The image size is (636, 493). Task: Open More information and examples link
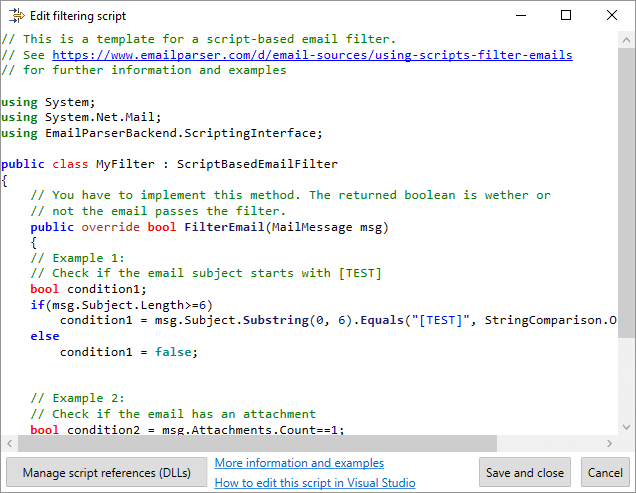click(299, 463)
